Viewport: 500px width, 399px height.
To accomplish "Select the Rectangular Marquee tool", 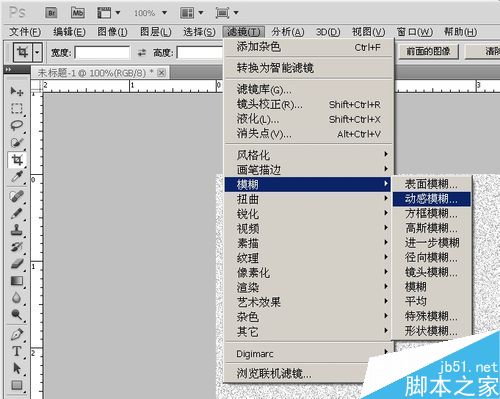I will tap(17, 108).
